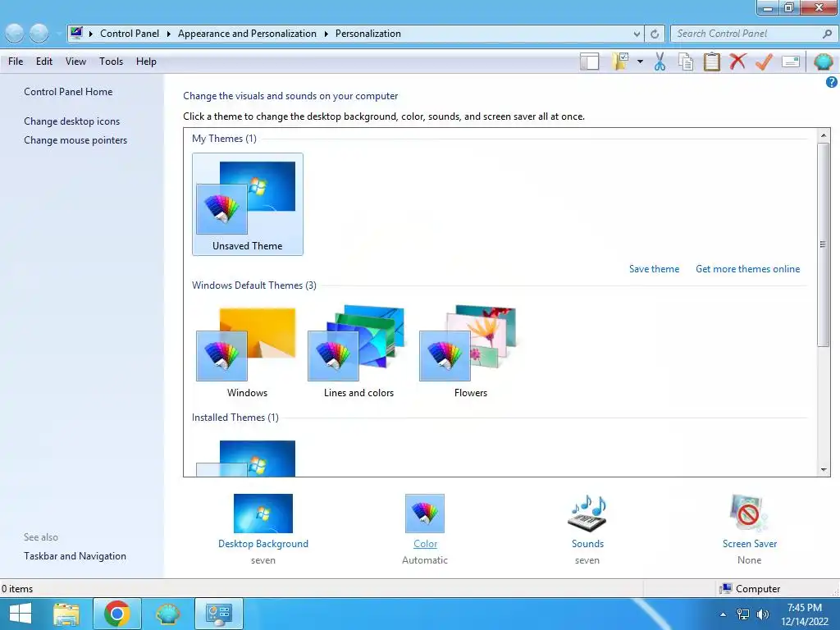The height and width of the screenshot is (630, 840).
Task: Expand the address bar history dropdown
Action: (x=637, y=34)
